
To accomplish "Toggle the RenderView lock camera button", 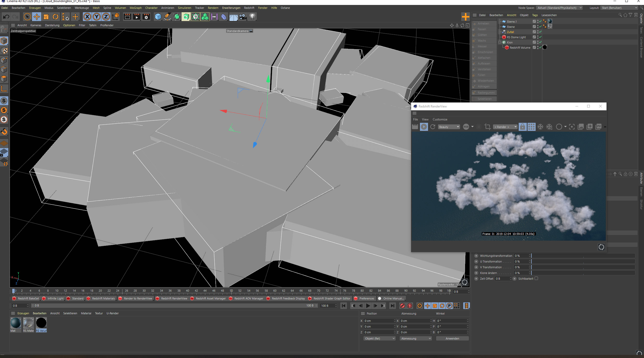I will [522, 127].
